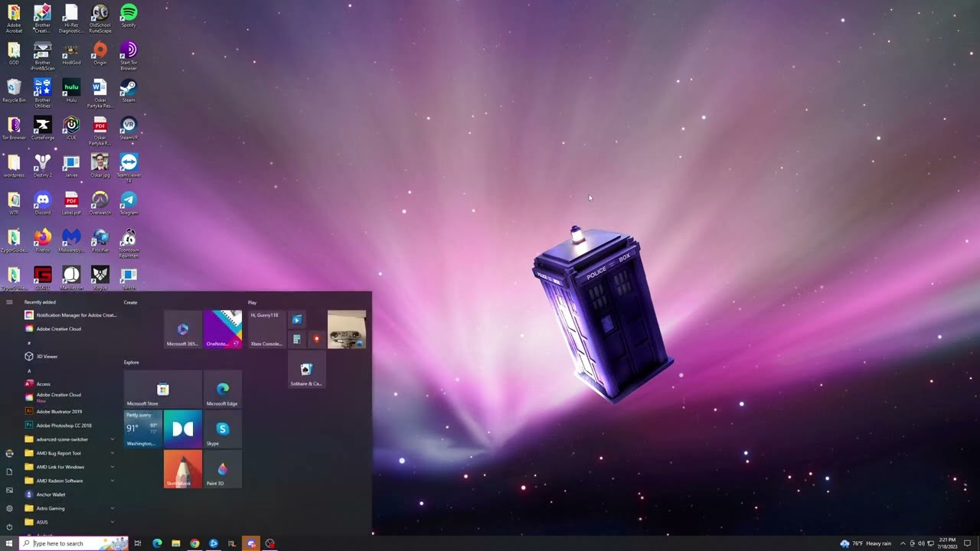Open the Xbox Console Companion tile
Screen dimensions: 980x551
coord(266,329)
